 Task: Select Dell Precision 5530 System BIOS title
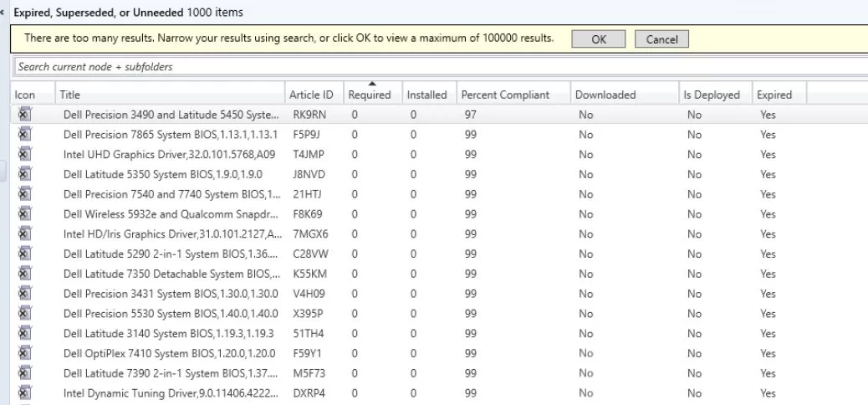pyautogui.click(x=171, y=314)
